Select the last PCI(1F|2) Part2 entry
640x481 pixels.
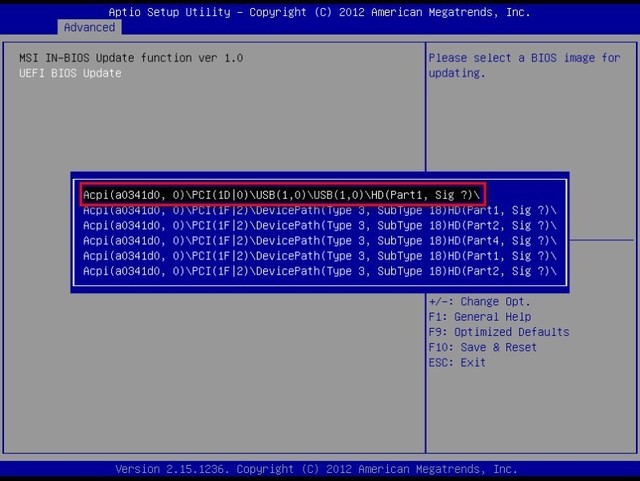pyautogui.click(x=320, y=271)
